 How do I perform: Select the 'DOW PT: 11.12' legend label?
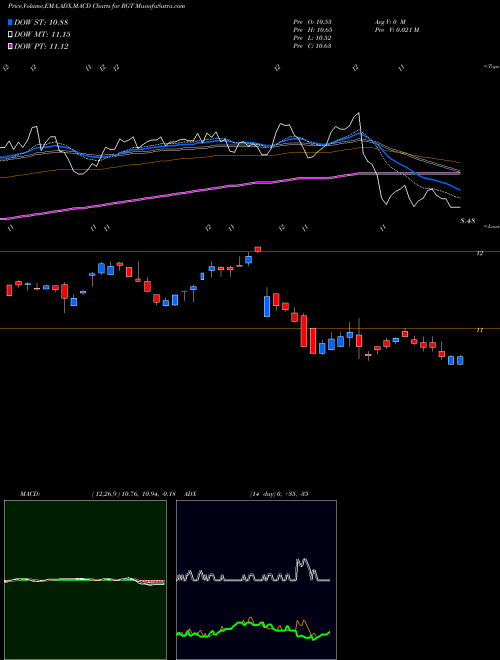point(41,46)
